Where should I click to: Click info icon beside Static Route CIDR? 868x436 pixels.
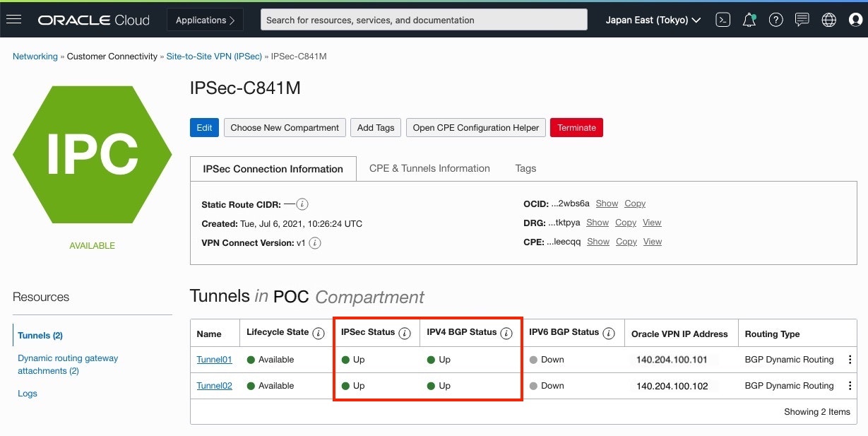click(x=302, y=204)
